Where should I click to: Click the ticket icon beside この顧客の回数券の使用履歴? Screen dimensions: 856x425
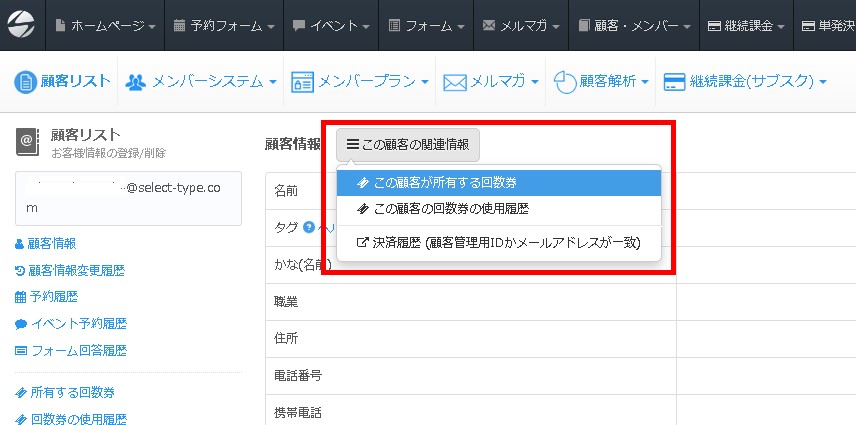click(362, 209)
